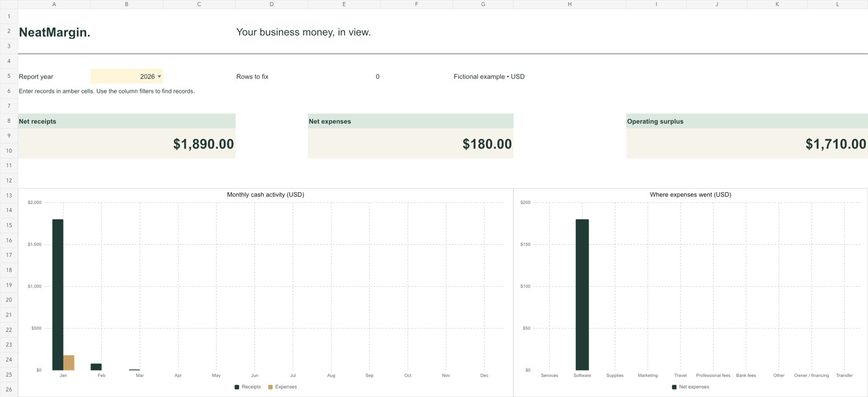
Task: Click the $200 expenses axis label
Action: coord(525,202)
